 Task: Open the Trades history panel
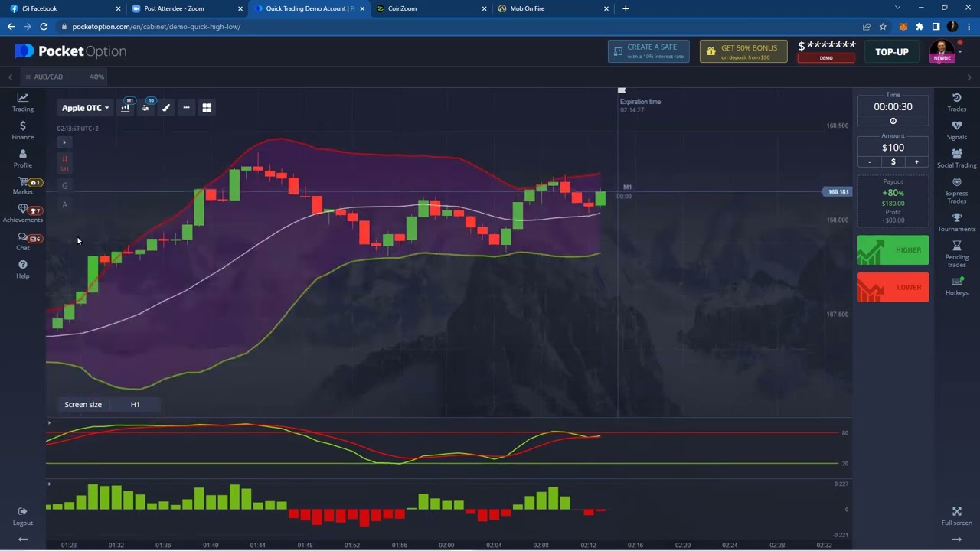[x=956, y=103]
